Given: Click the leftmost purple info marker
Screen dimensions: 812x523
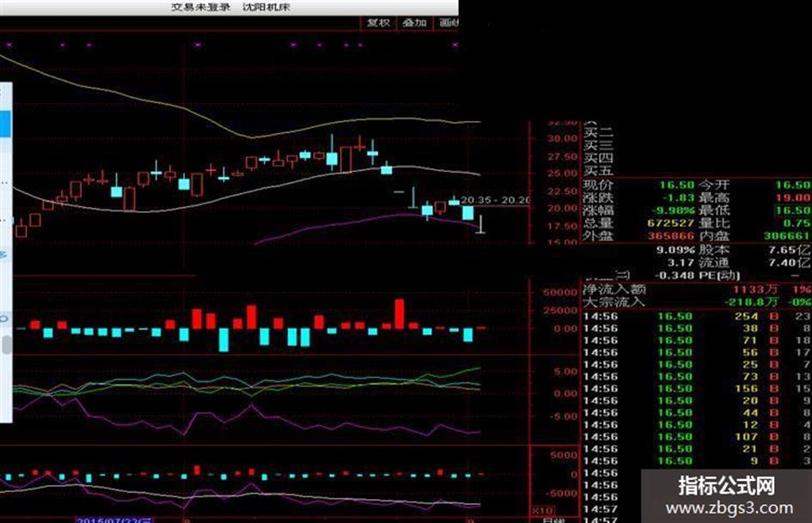Looking at the screenshot, I should click(x=9, y=45).
